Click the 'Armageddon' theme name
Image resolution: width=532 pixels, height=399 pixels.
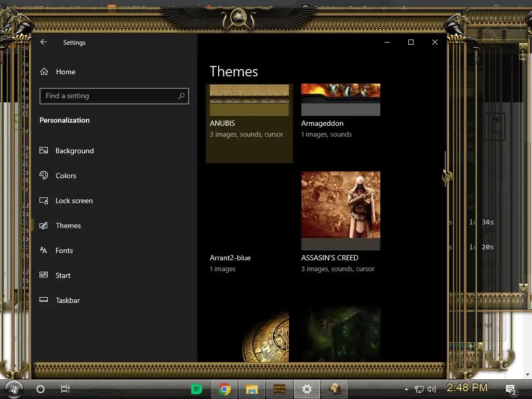point(322,123)
